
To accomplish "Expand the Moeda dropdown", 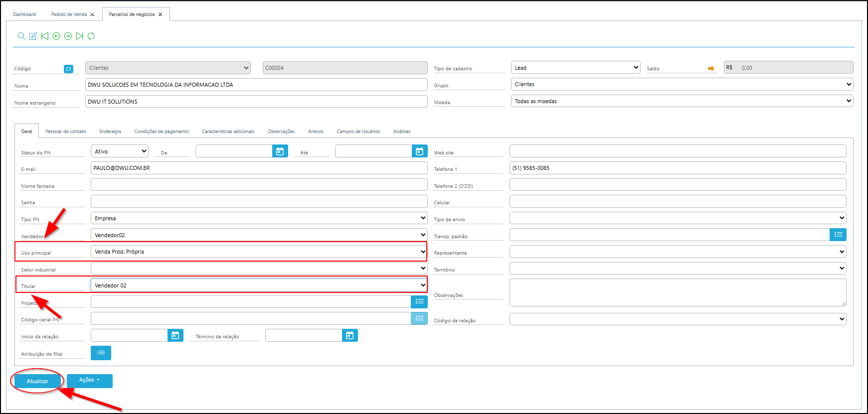I will 682,101.
